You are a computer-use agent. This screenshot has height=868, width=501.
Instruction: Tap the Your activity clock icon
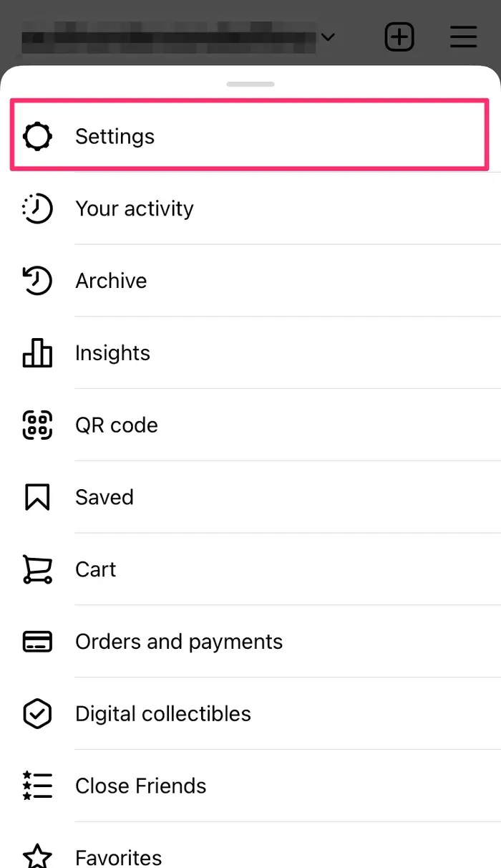pos(37,208)
